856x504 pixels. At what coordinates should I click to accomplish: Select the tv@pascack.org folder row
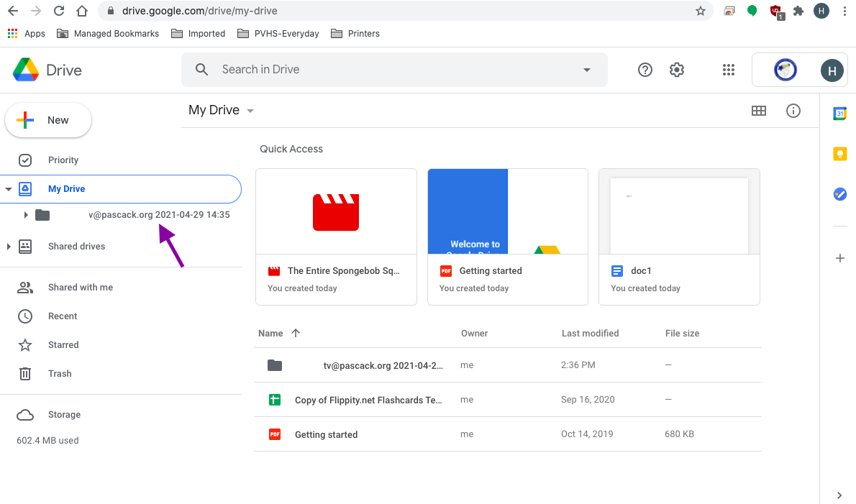(x=508, y=365)
